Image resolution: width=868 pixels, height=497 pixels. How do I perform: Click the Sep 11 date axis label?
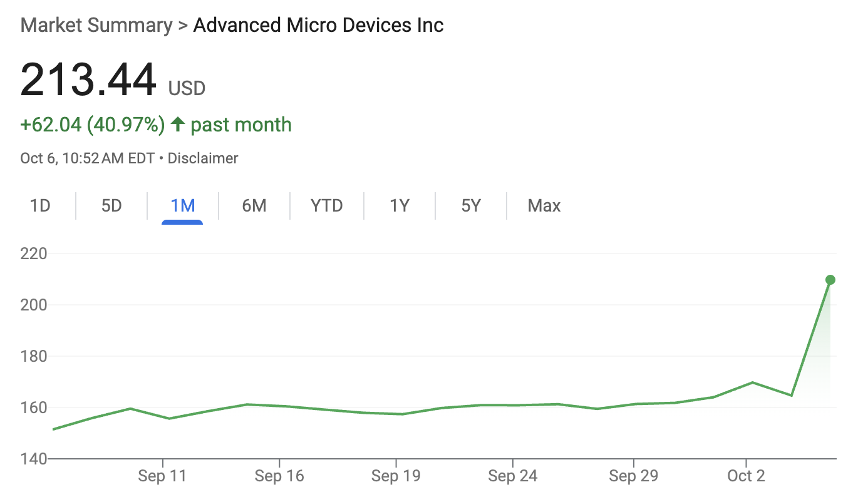tap(162, 476)
